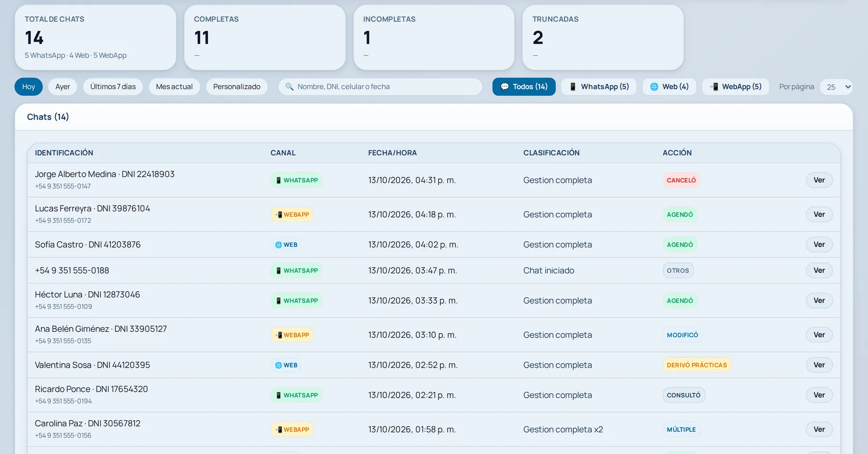868x454 pixels.
Task: Click the DERIVÓ PRÁCTICAS badge
Action: 697,365
